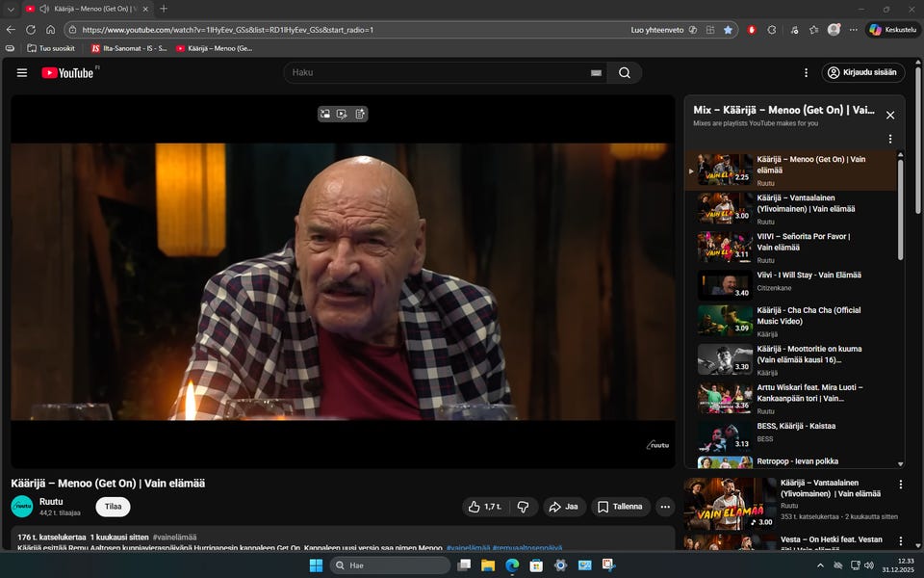Open Mix playlist three-dot options menu
The height and width of the screenshot is (578, 924).
pos(890,139)
